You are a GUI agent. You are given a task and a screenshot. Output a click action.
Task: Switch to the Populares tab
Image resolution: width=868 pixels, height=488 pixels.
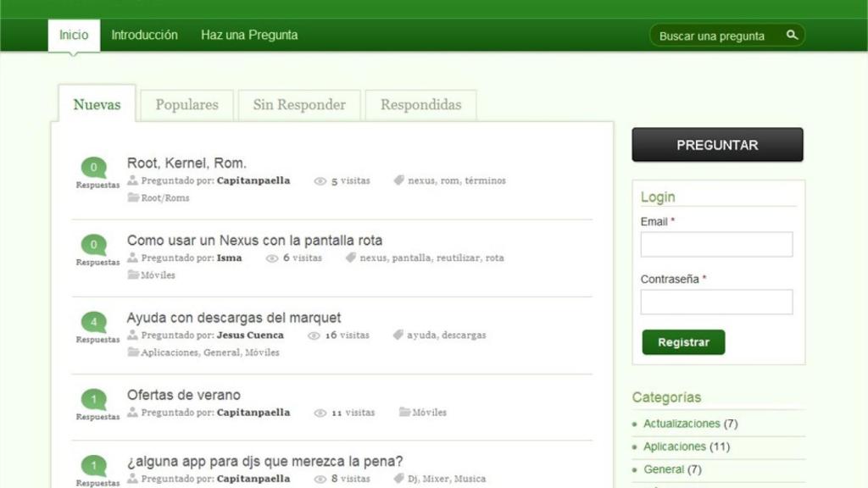point(186,104)
